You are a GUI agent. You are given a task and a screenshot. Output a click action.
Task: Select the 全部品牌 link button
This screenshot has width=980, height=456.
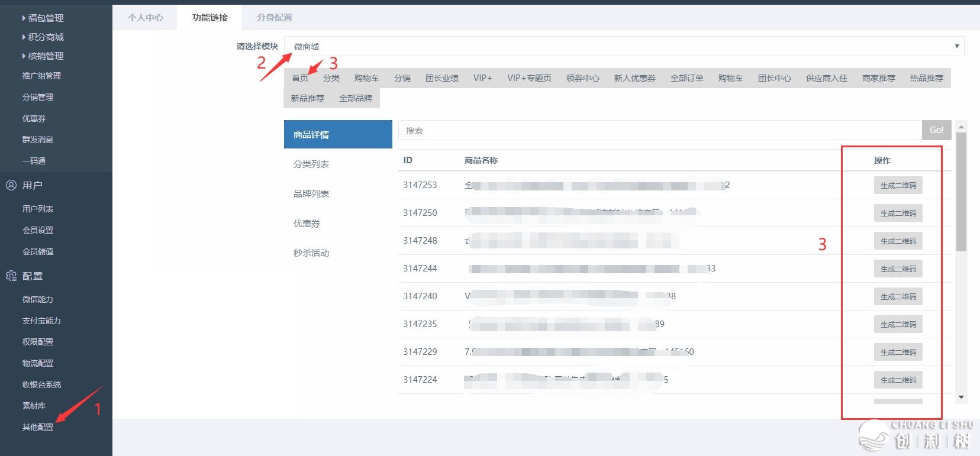[356, 98]
